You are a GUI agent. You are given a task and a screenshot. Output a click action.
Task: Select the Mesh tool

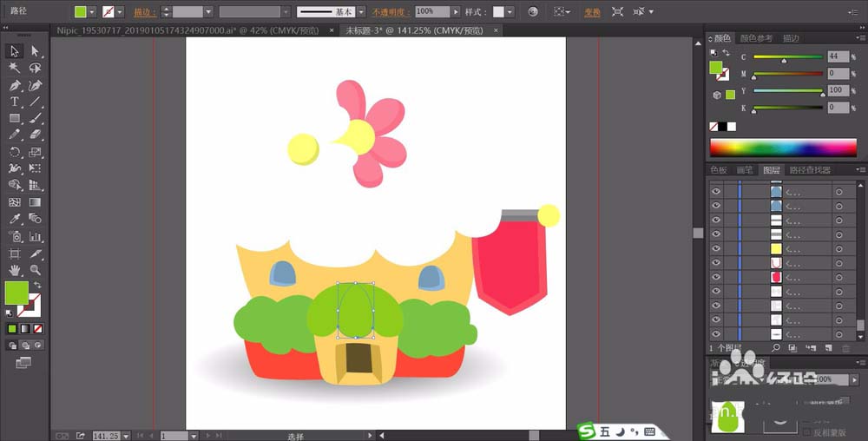point(15,202)
